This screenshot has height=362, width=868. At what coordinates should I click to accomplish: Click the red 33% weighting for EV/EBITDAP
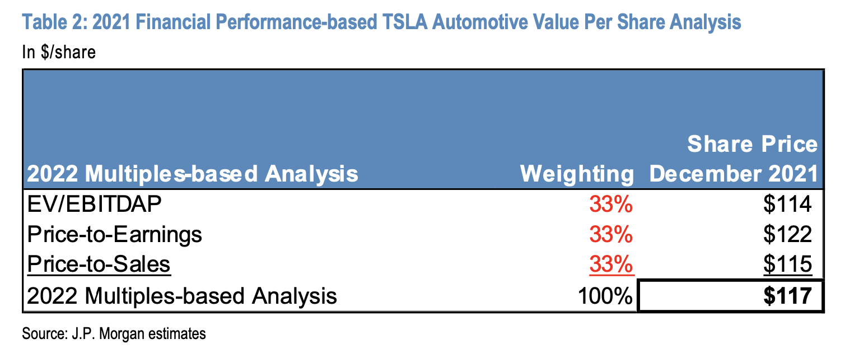610,205
